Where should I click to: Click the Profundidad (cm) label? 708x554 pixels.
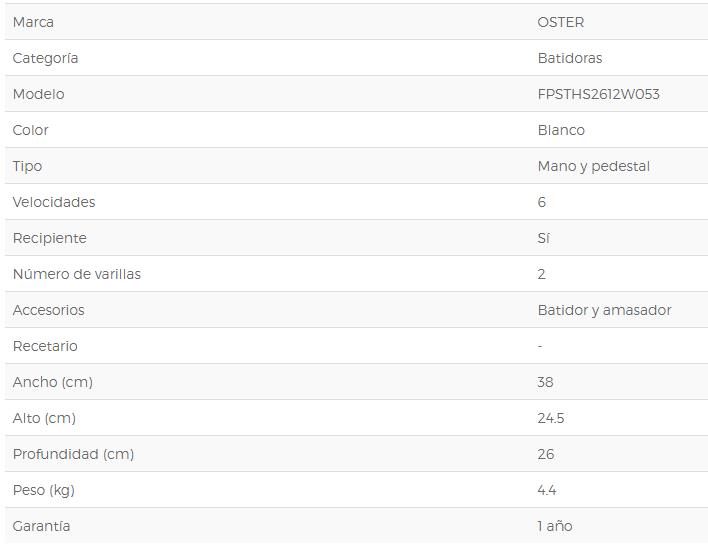point(74,454)
